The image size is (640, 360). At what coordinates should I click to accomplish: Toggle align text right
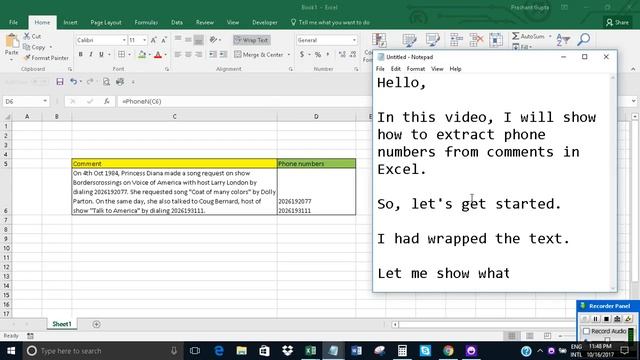(x=199, y=54)
